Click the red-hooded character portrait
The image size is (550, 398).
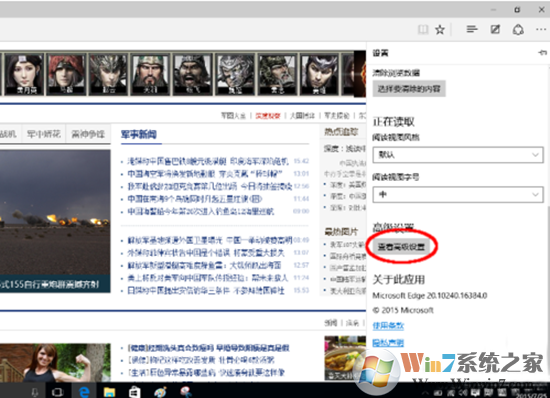66,74
